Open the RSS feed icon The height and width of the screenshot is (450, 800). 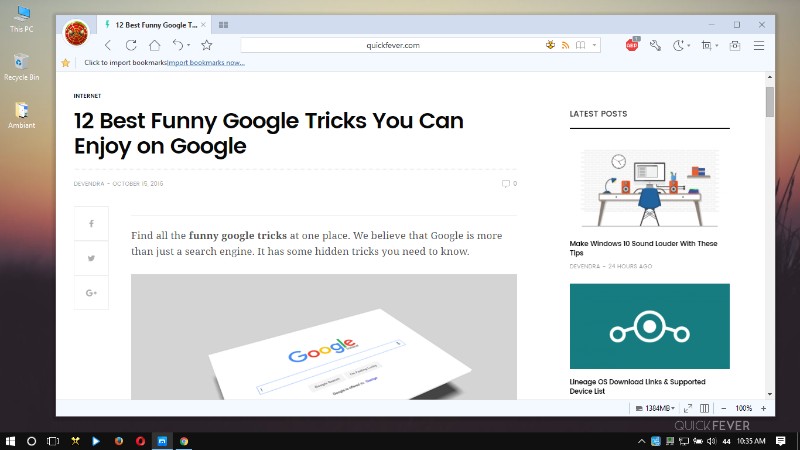pyautogui.click(x=565, y=45)
